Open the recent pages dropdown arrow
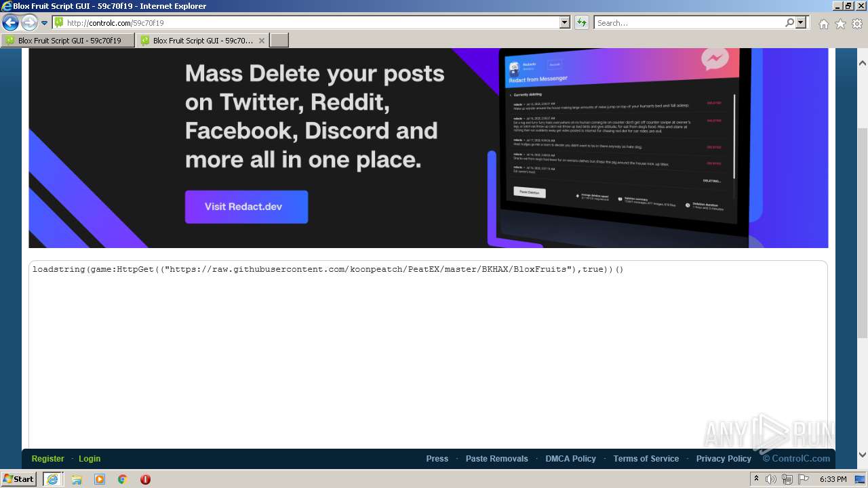This screenshot has height=488, width=868. [x=45, y=23]
